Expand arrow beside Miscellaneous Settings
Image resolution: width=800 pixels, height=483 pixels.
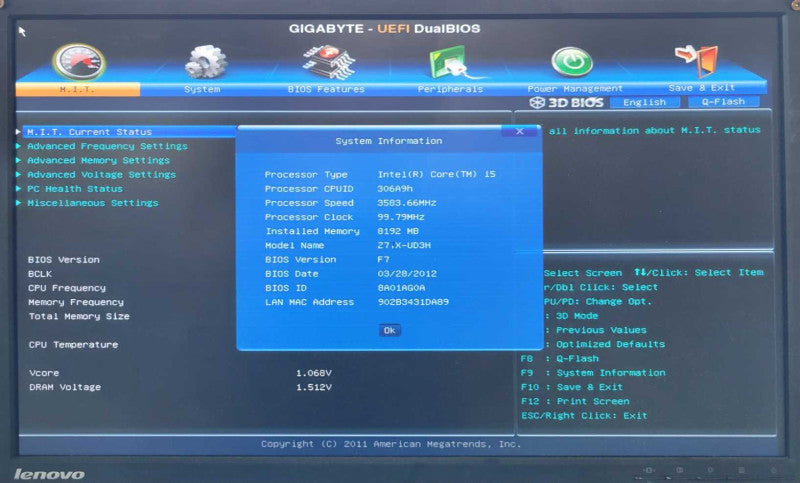pos(18,203)
